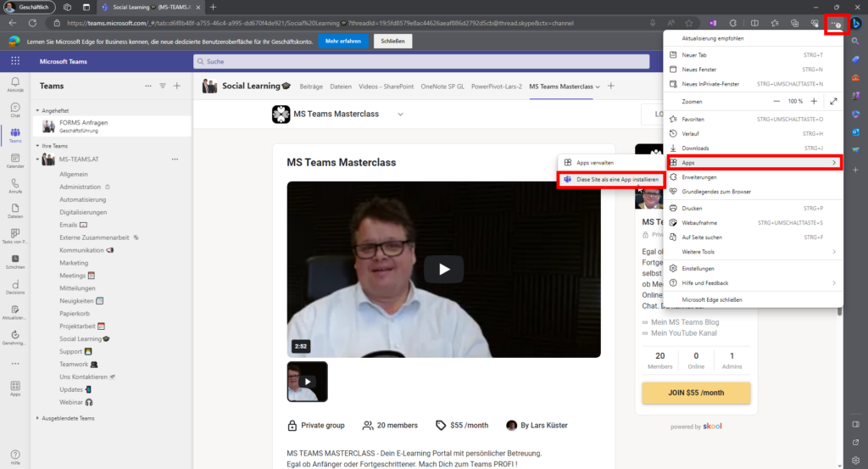
Task: Open OneNote SP GL tab
Action: (442, 87)
